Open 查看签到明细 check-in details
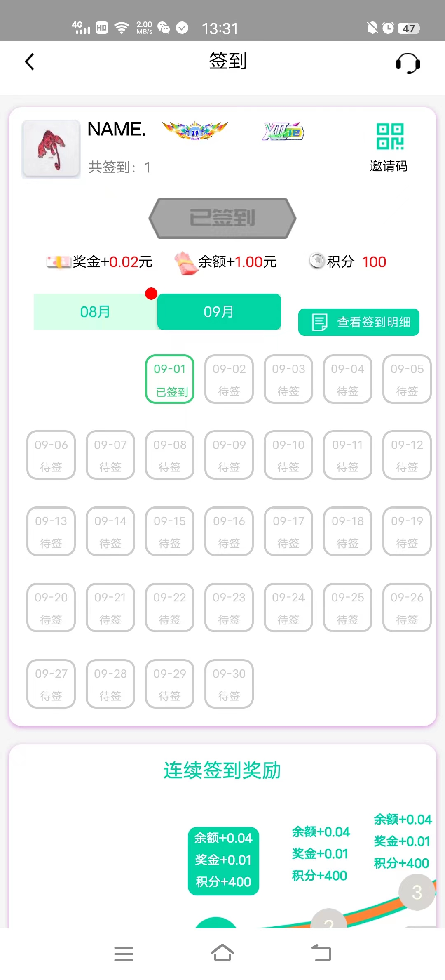The height and width of the screenshot is (980, 445). pos(358,322)
